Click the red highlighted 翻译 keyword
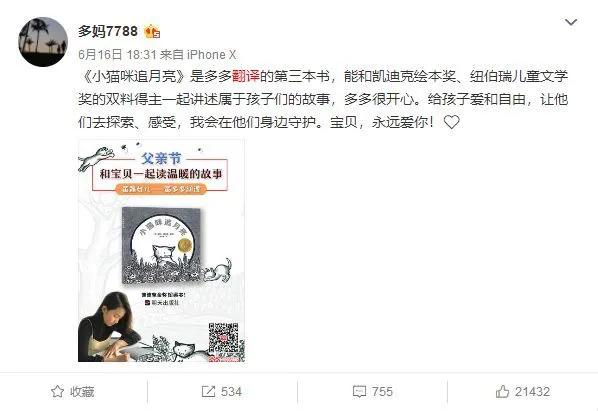This screenshot has width=598, height=411. (x=246, y=76)
